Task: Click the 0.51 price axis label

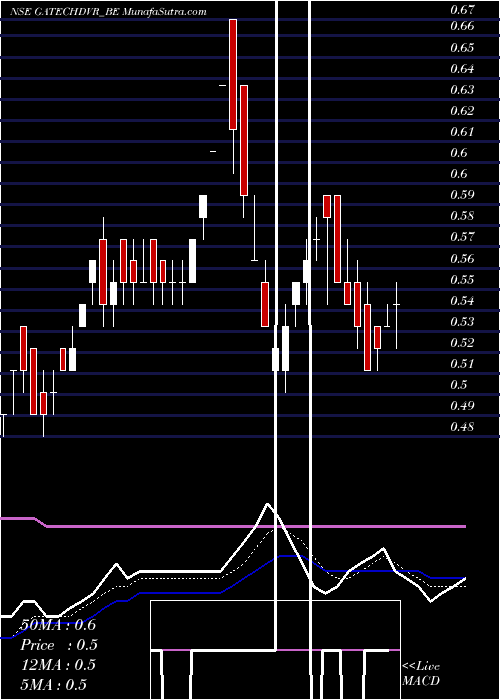Action: pos(462,363)
